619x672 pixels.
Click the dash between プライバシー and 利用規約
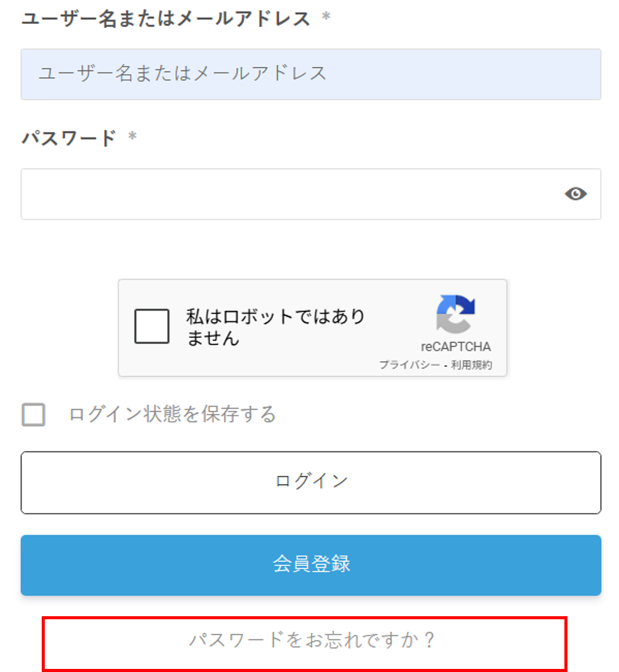445,365
